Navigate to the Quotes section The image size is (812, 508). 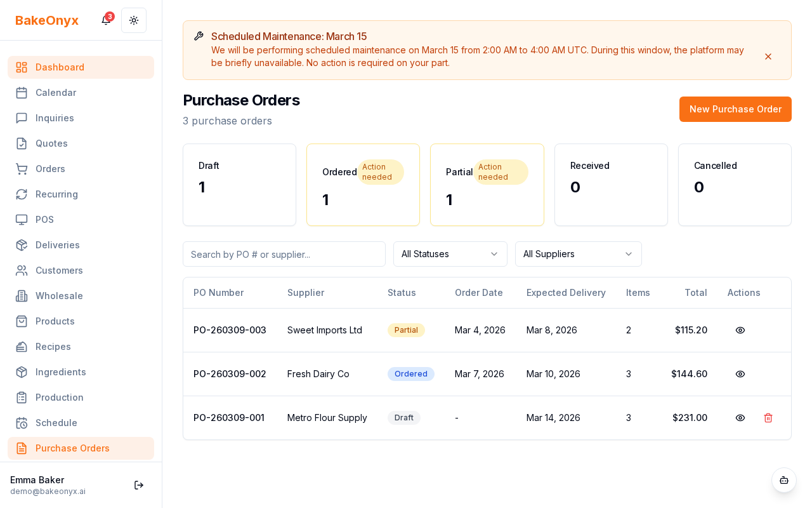[x=51, y=144]
